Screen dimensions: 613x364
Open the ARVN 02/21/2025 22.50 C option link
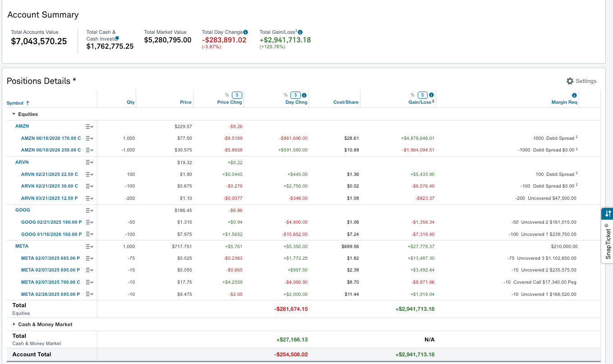pyautogui.click(x=50, y=175)
